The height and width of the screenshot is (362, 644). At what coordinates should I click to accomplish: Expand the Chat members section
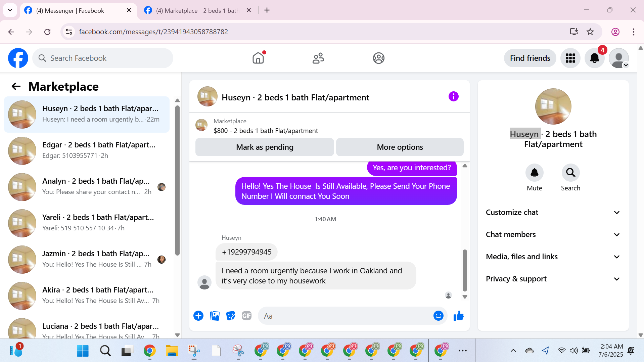pyautogui.click(x=553, y=234)
